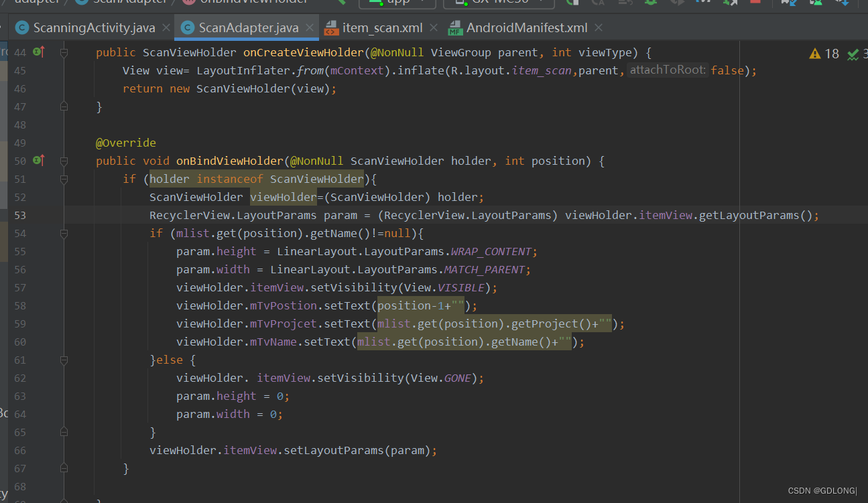Click the Attach debugger toolbar icon
Image resolution: width=868 pixels, height=503 pixels.
[731, 3]
